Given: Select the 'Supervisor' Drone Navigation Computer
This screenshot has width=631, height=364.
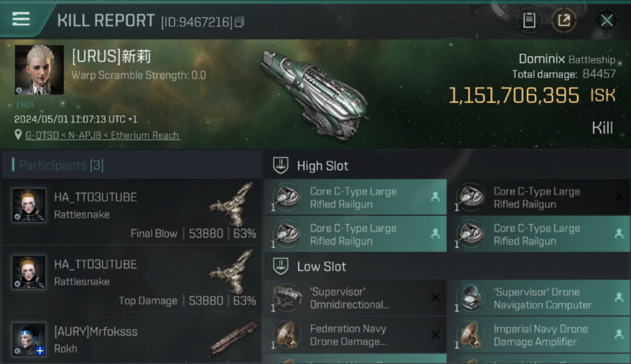Looking at the screenshot, I should coord(538,298).
